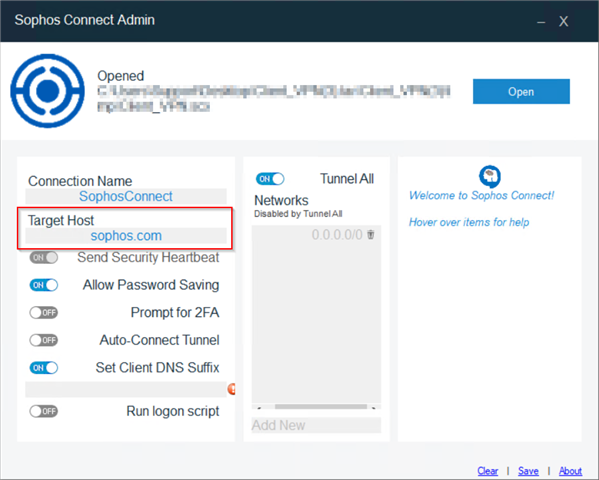Enable Prompt for 2FA toggle
The height and width of the screenshot is (480, 599).
pyautogui.click(x=44, y=313)
